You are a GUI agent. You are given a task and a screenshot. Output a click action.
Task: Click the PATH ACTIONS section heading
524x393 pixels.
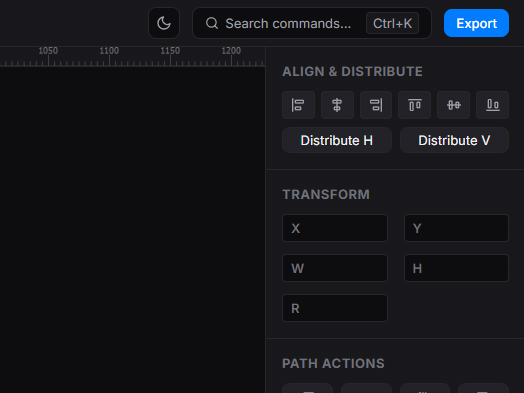334,364
